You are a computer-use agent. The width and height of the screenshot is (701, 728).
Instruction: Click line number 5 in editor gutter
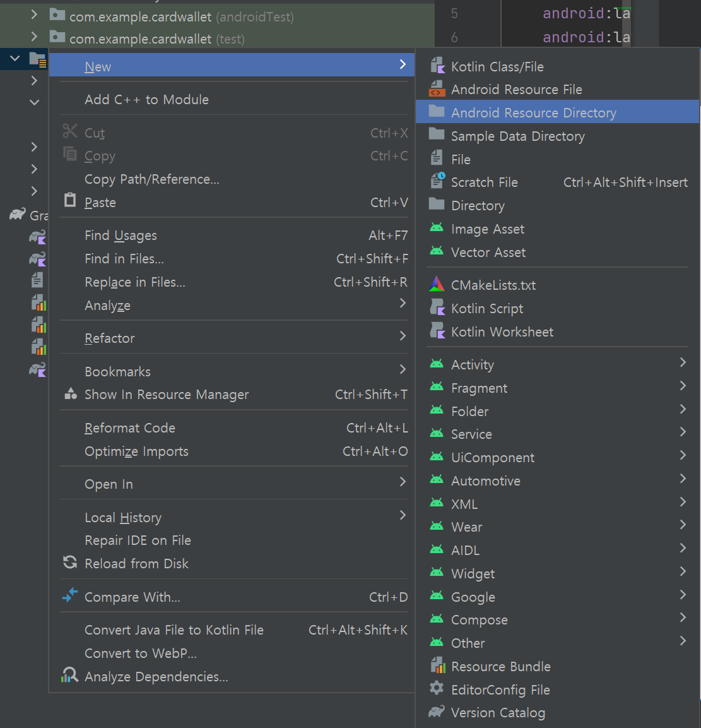coord(454,13)
